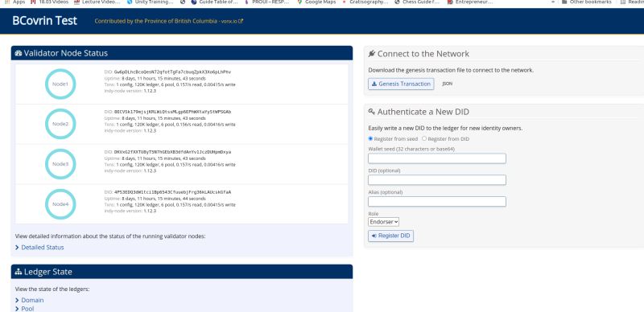Image resolution: width=644 pixels, height=312 pixels.
Task: Download the Genesis Transaction file
Action: [x=401, y=84]
